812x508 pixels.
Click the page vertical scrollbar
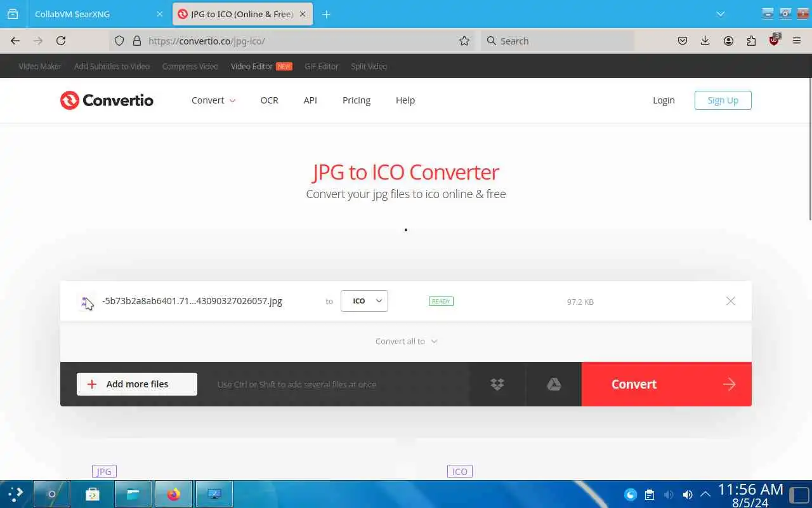coord(809,149)
